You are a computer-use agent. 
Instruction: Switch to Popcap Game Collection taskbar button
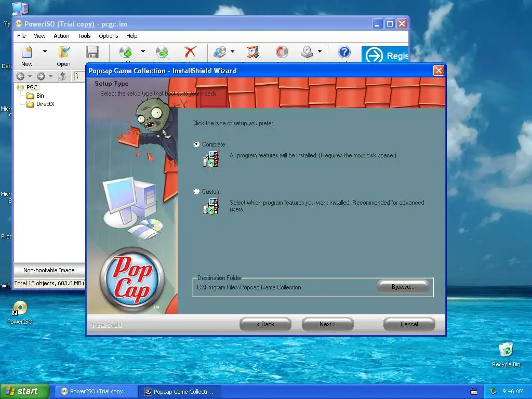[x=180, y=392]
